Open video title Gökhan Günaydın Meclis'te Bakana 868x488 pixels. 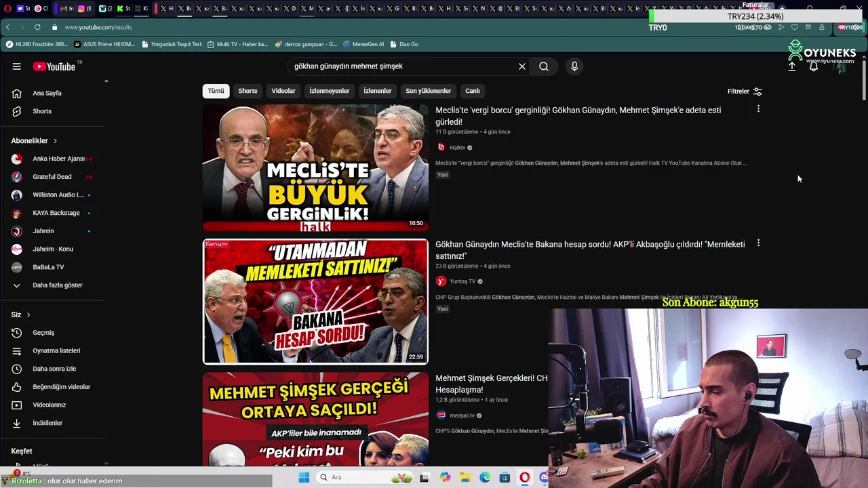coord(590,250)
